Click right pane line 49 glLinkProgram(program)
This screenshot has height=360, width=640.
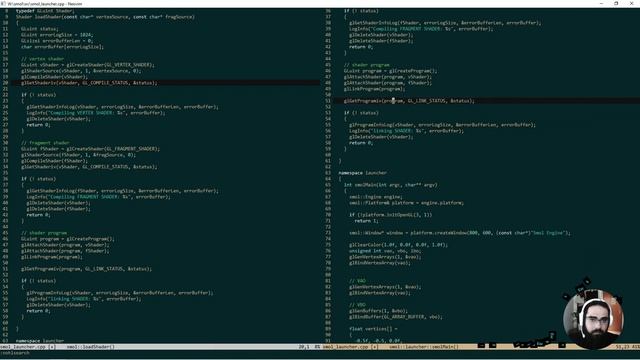coord(375,89)
